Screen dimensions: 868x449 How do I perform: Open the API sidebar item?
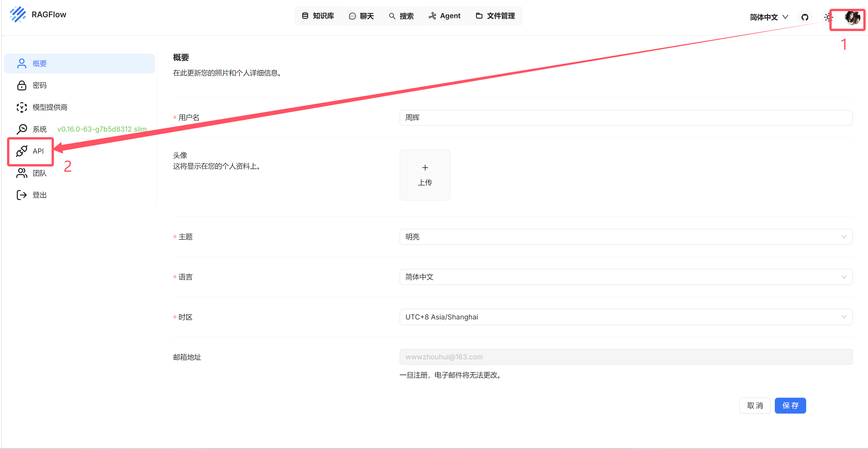pos(38,151)
